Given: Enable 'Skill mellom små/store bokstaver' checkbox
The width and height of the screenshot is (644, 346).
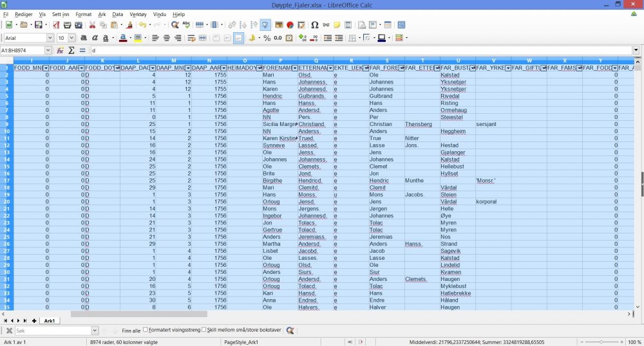Looking at the screenshot, I should click(204, 330).
